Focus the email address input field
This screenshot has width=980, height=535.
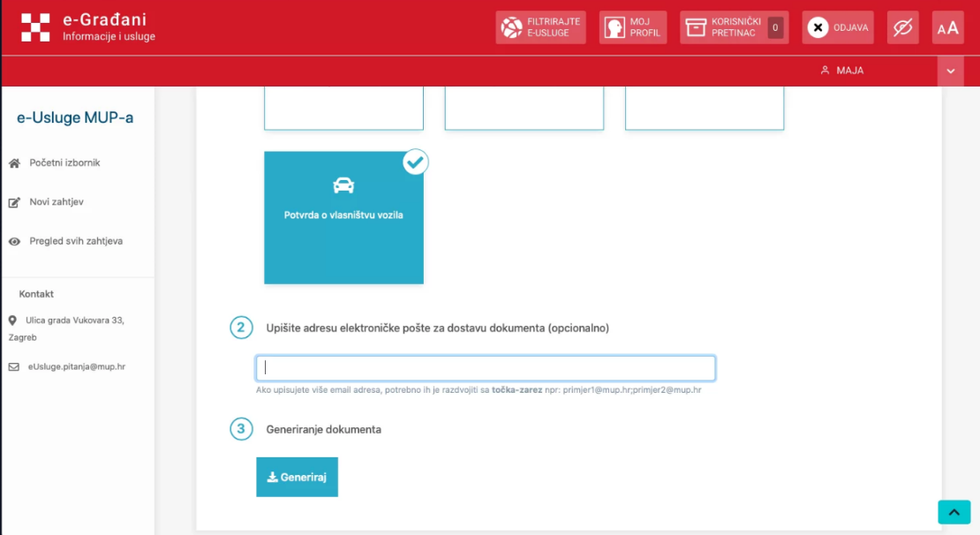point(485,368)
